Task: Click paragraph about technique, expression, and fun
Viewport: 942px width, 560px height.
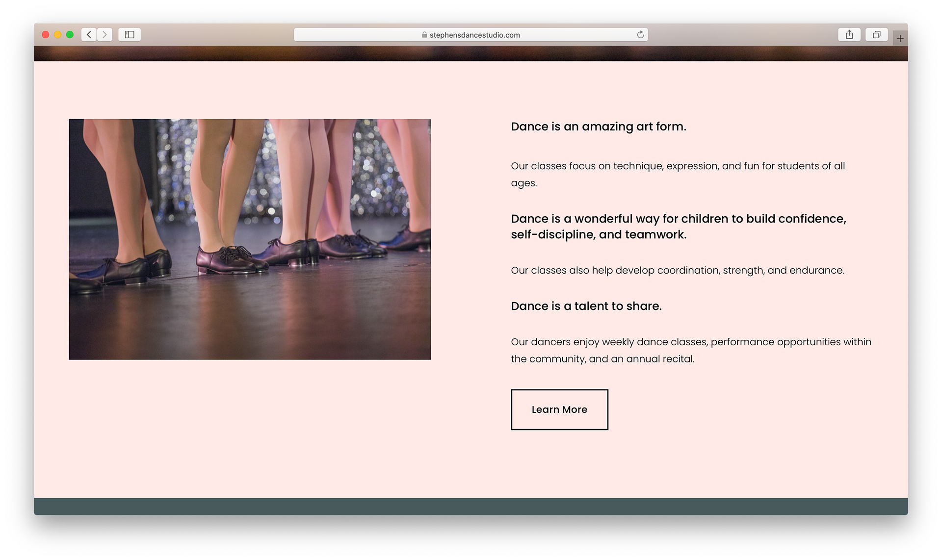Action: (678, 174)
